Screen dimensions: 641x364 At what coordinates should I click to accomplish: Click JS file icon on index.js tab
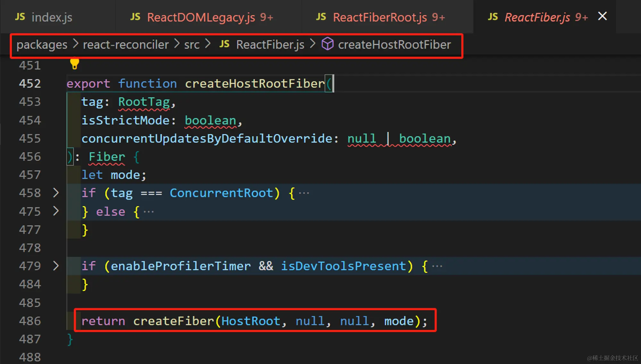(x=20, y=17)
